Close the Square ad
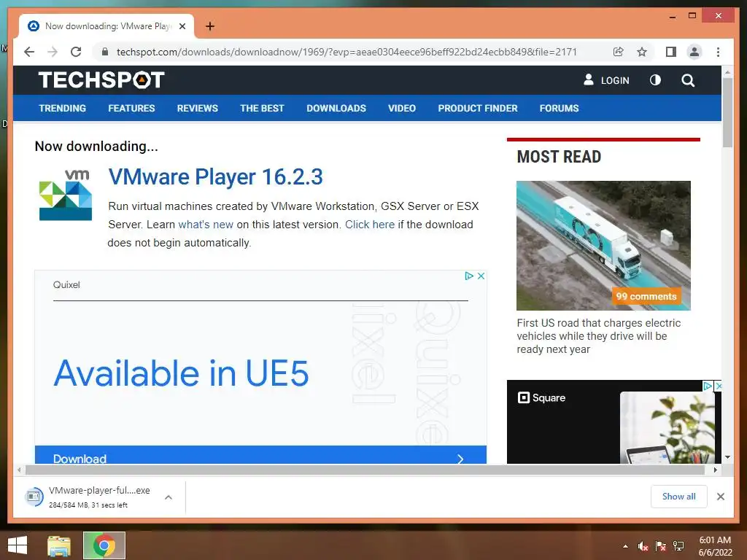747x560 pixels. (x=719, y=386)
